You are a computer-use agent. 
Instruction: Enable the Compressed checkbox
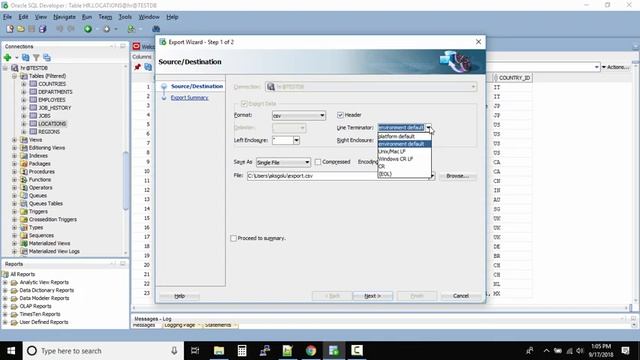click(318, 162)
